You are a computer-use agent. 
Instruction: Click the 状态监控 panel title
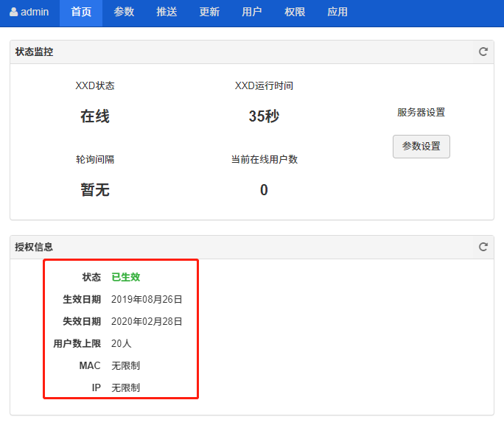(x=34, y=52)
